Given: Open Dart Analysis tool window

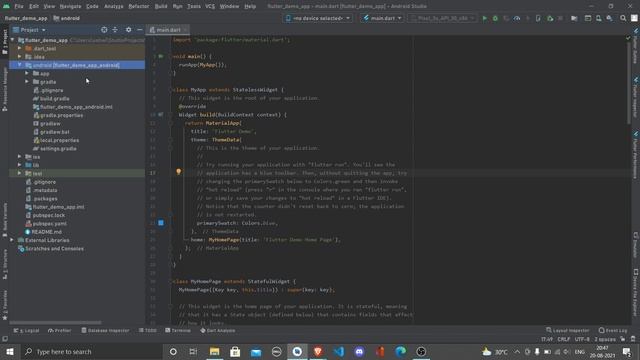Looking at the screenshot, I should tap(218, 331).
